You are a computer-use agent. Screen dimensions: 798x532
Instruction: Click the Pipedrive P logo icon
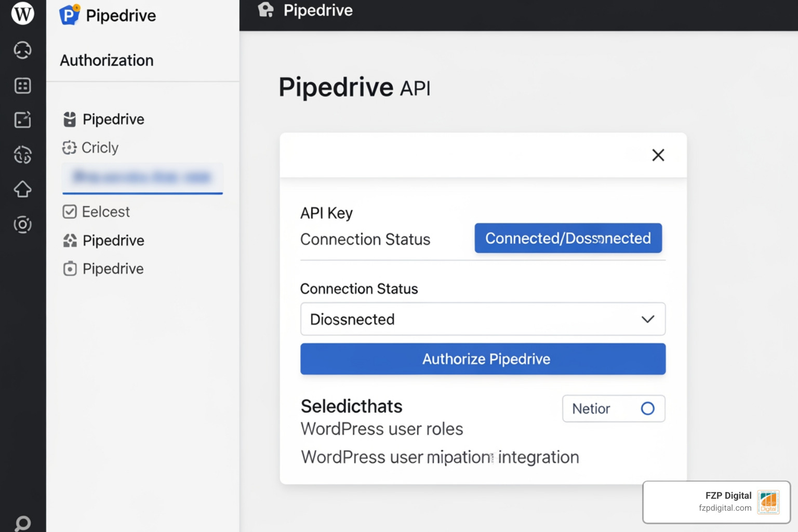(70, 15)
